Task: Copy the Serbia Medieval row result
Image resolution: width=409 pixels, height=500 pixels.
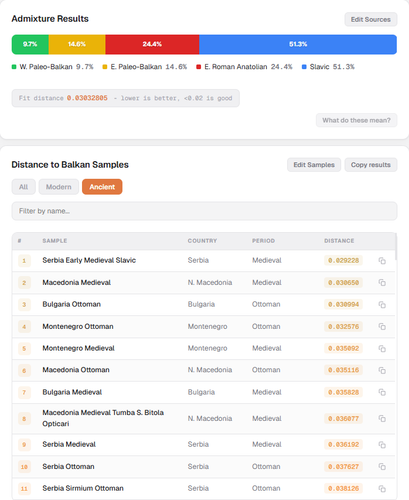Action: tap(382, 445)
